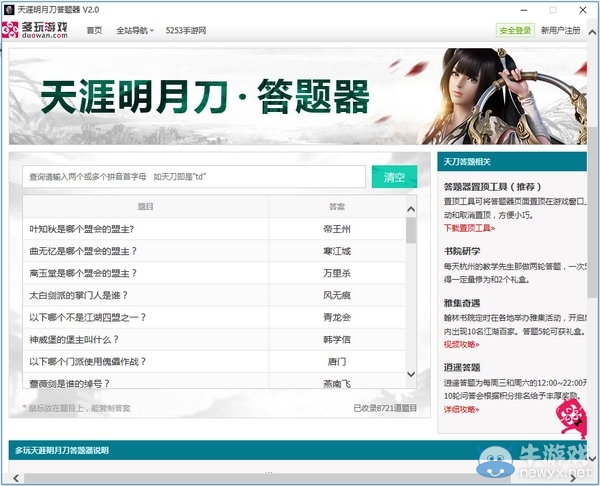Image resolution: width=600 pixels, height=486 pixels.
Task: Click horizontal scrollbar left arrow
Action: (16, 478)
